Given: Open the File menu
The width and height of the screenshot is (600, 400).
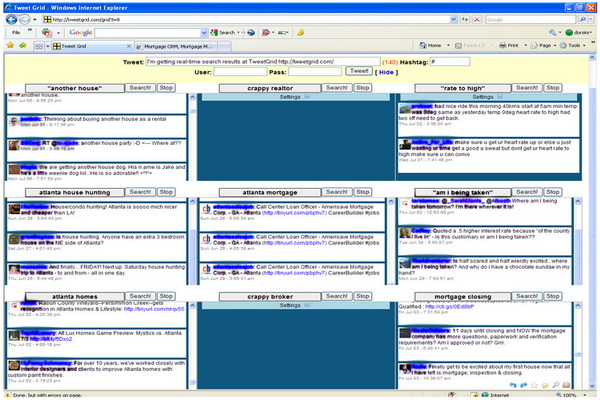Looking at the screenshot, I should point(16,33).
